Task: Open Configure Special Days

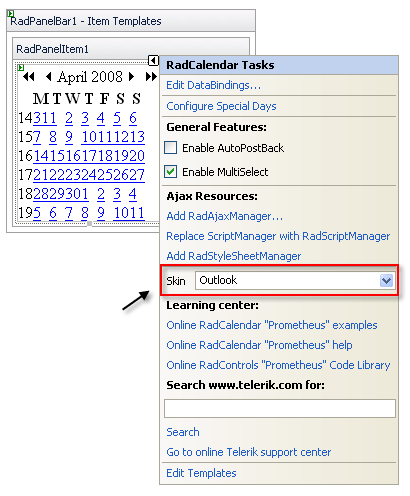Action: click(x=221, y=106)
